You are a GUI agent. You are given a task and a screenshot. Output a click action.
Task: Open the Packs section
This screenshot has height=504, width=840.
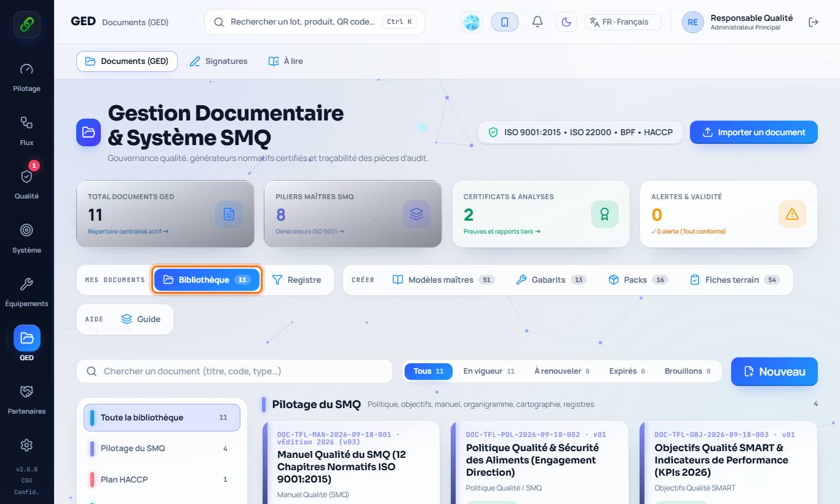pos(638,280)
